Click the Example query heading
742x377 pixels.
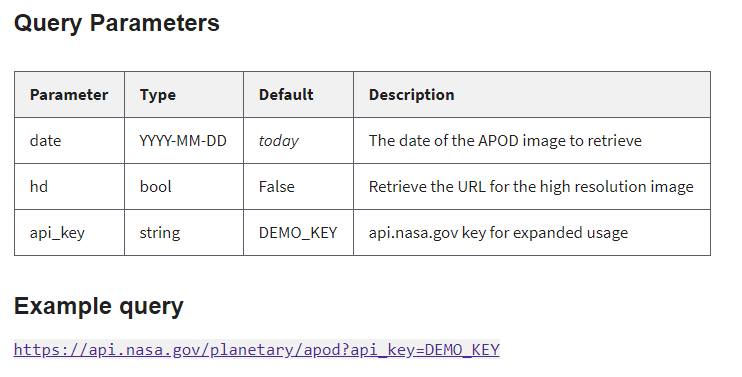coord(99,307)
